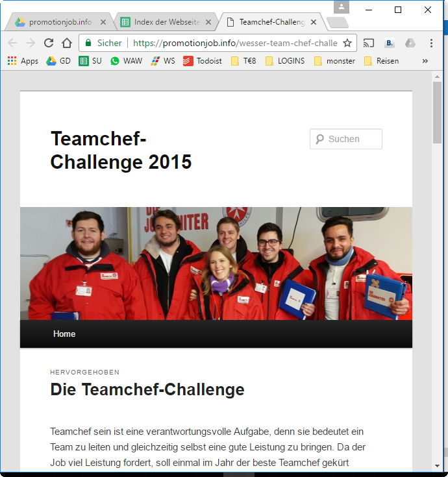Expand the hidden bookmarks overflow chevron

[x=425, y=61]
